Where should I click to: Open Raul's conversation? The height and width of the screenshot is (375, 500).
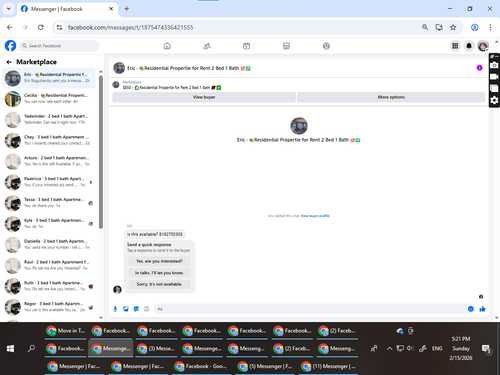(x=49, y=265)
